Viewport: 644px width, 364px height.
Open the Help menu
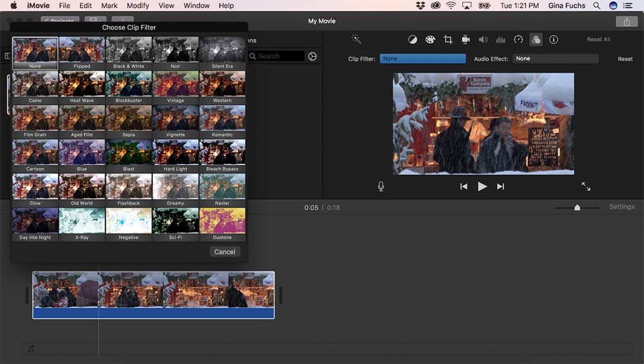[x=226, y=5]
